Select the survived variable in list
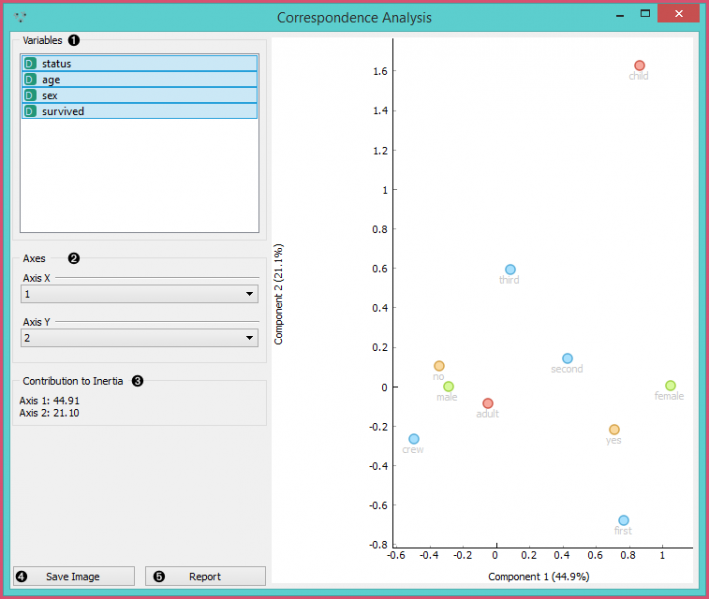This screenshot has width=709, height=599. (139, 111)
